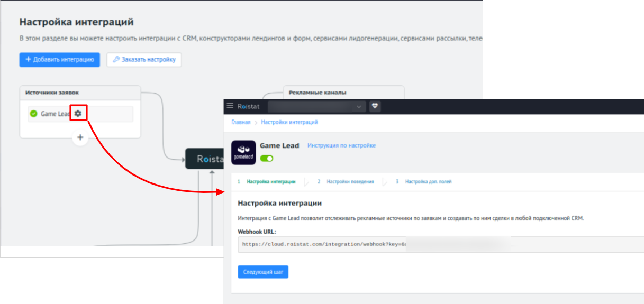The height and width of the screenshot is (304, 644).
Task: Click the Настройки интеграций breadcrumb link
Action: (289, 122)
